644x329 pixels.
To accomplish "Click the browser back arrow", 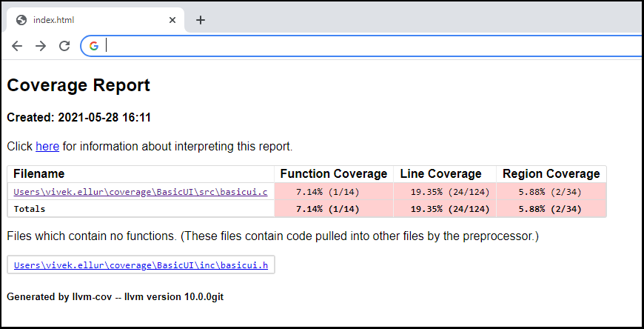I will (x=17, y=46).
